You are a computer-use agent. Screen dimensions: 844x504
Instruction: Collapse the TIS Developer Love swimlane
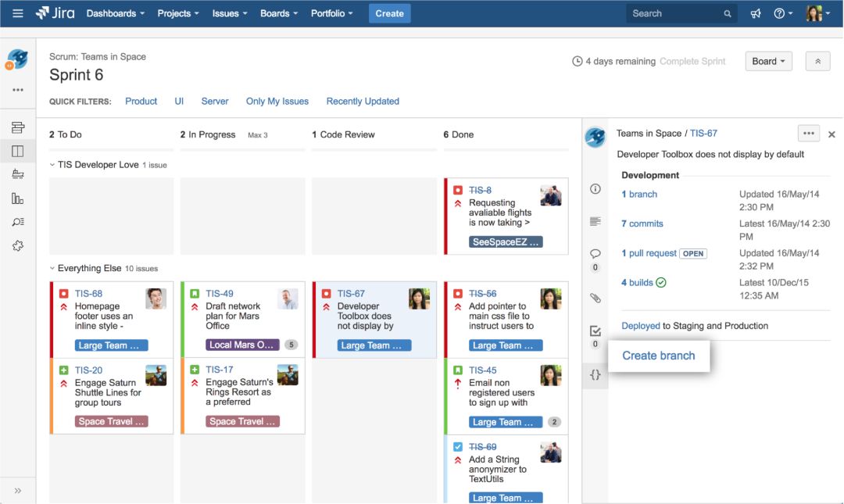[x=52, y=165]
